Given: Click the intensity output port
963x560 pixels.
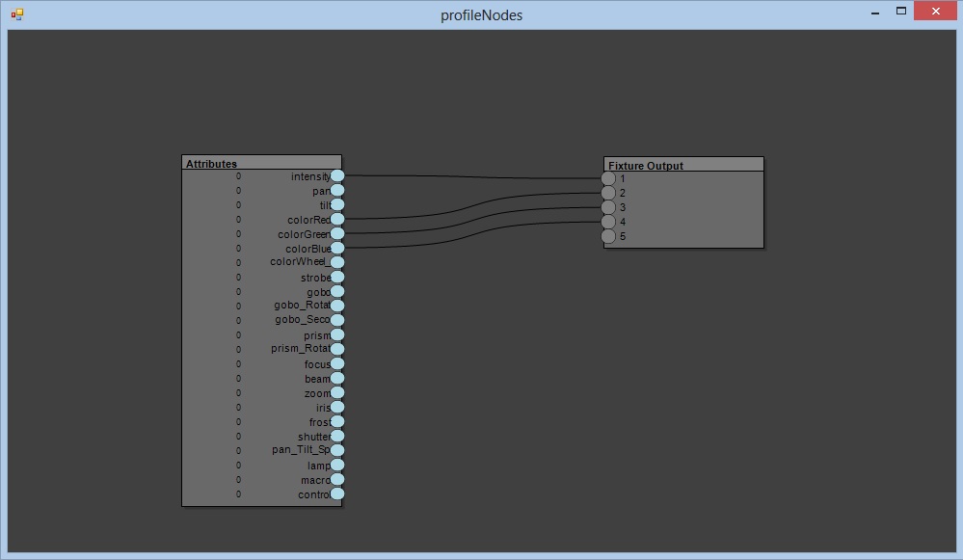Looking at the screenshot, I should click(x=337, y=176).
